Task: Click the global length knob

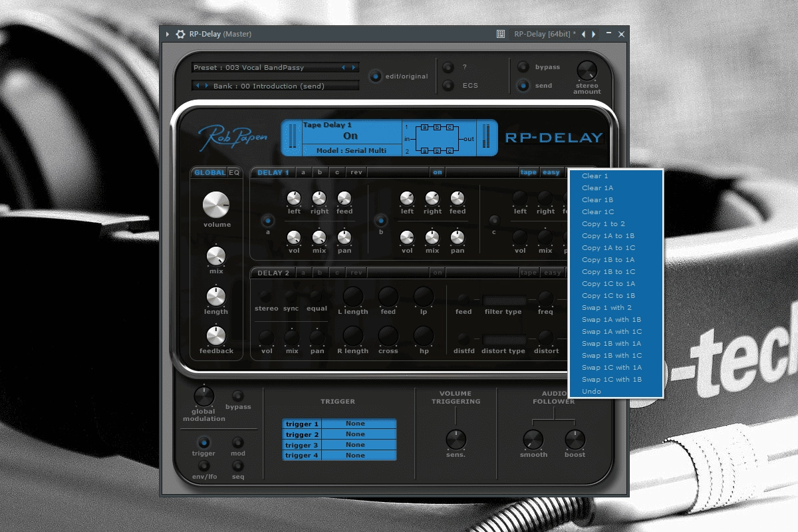Action: click(216, 297)
